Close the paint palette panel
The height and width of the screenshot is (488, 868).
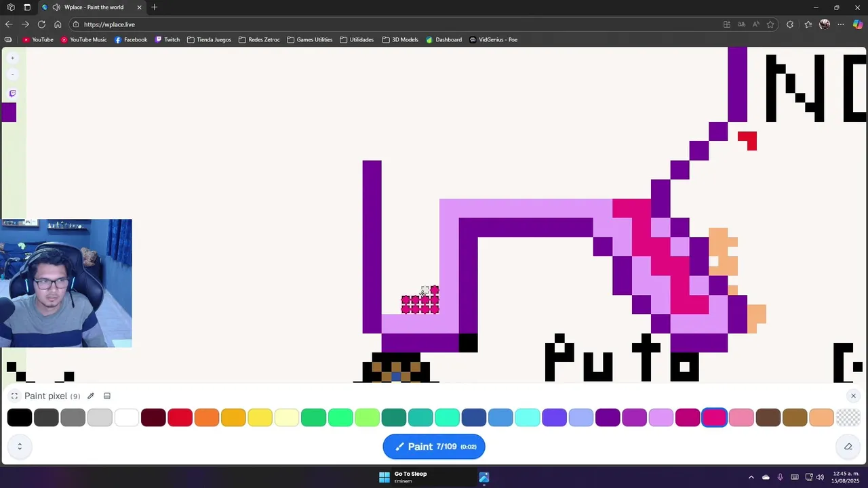(x=853, y=396)
